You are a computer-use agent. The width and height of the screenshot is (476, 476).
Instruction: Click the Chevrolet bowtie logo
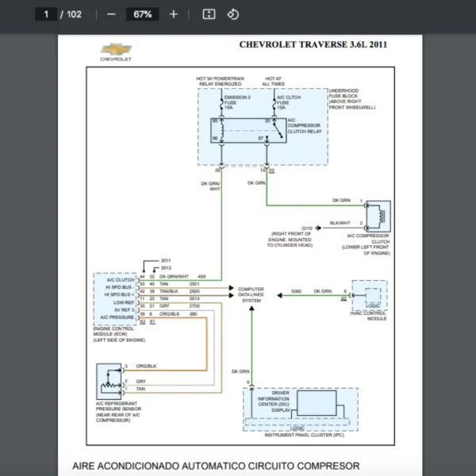(x=116, y=50)
